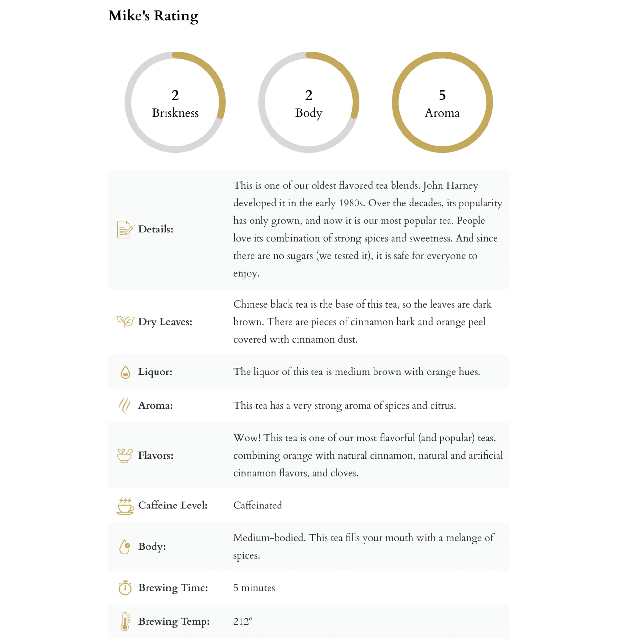This screenshot has height=644, width=644.
Task: Click the Flavors mortar bowl icon
Action: (125, 455)
